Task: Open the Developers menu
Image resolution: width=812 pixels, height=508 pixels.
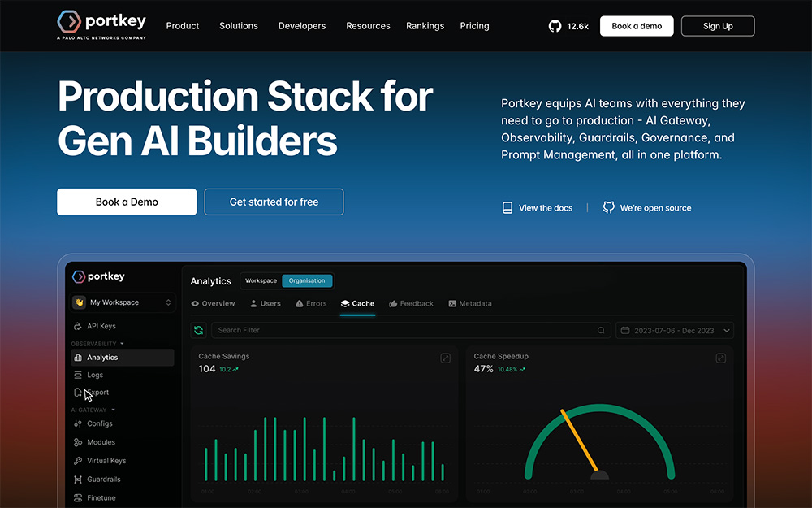Action: (302, 26)
